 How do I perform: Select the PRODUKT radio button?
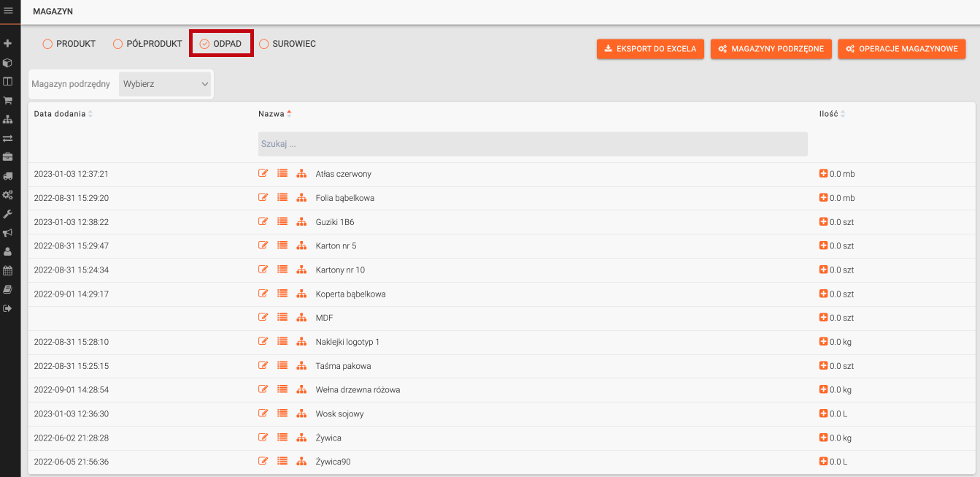47,44
